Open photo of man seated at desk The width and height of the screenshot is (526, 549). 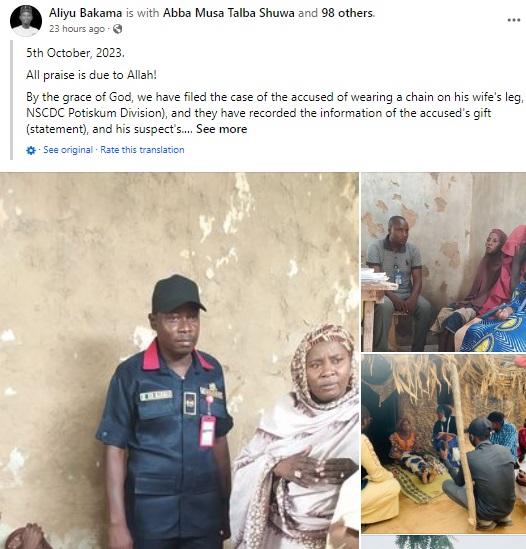click(x=444, y=262)
